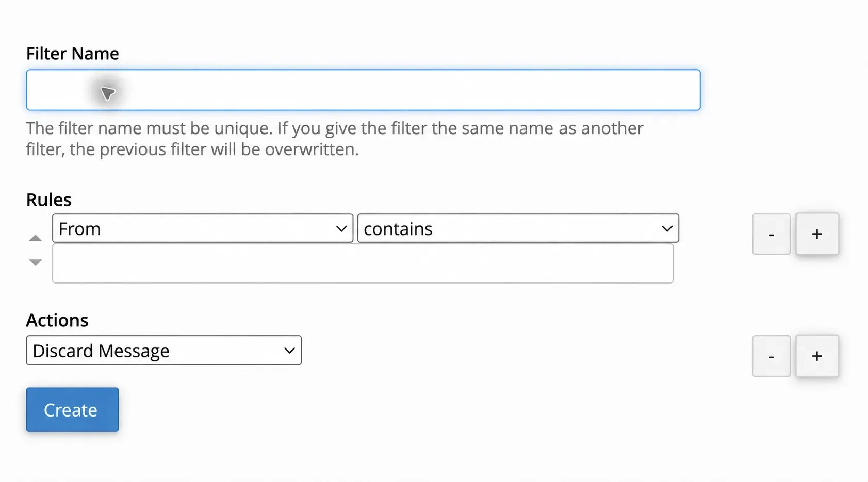The image size is (868, 482).
Task: Move the rule down with the down arrow
Action: pyautogui.click(x=35, y=262)
